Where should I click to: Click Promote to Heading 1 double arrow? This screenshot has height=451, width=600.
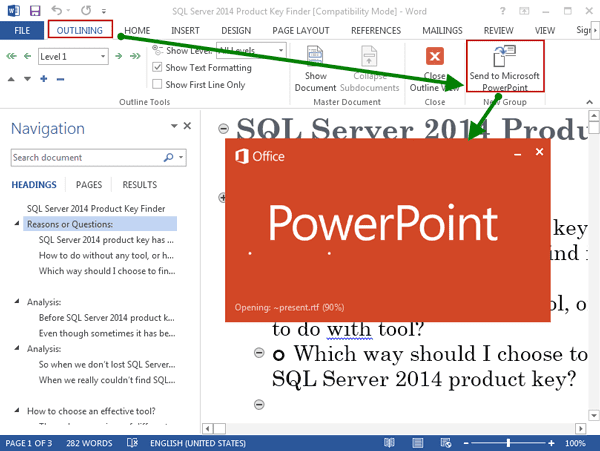(x=11, y=56)
